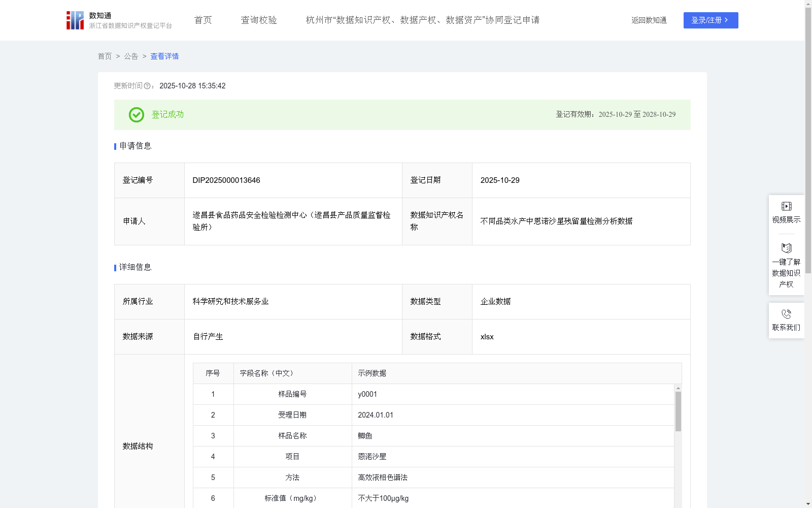
Task: Click the 标准值（mg/kg） field cell
Action: coord(293,498)
